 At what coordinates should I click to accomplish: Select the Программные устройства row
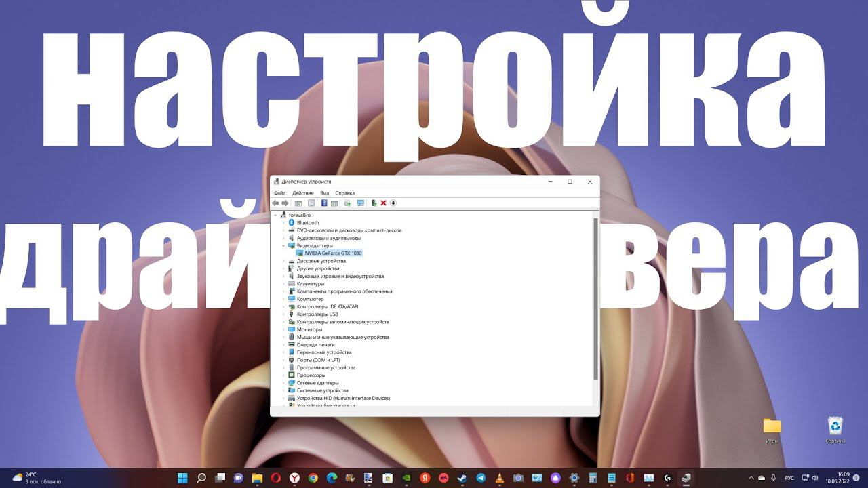[321, 367]
